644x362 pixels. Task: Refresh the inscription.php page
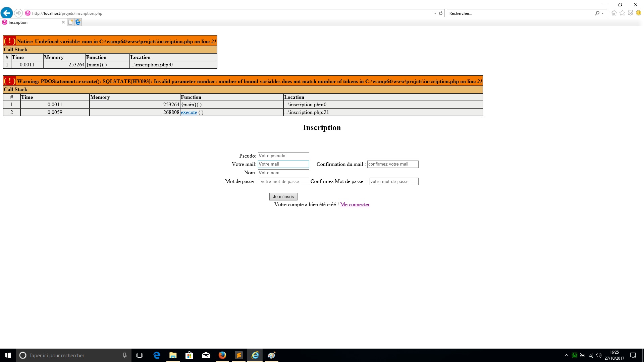coord(440,13)
